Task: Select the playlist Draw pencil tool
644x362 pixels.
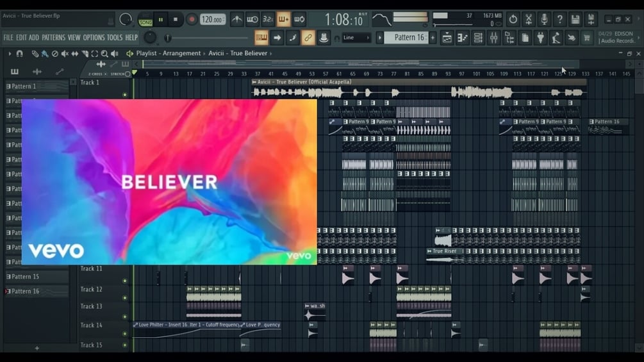Action: pyautogui.click(x=35, y=53)
